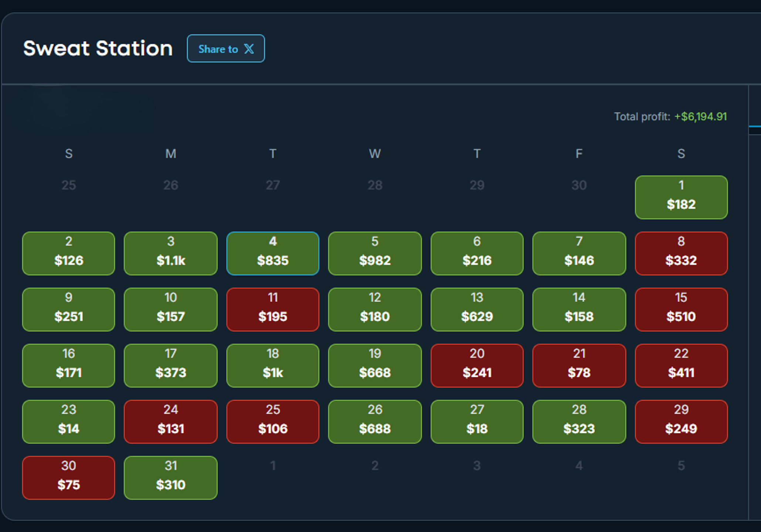761x532 pixels.
Task: Click the W weekday column header
Action: coord(375,154)
